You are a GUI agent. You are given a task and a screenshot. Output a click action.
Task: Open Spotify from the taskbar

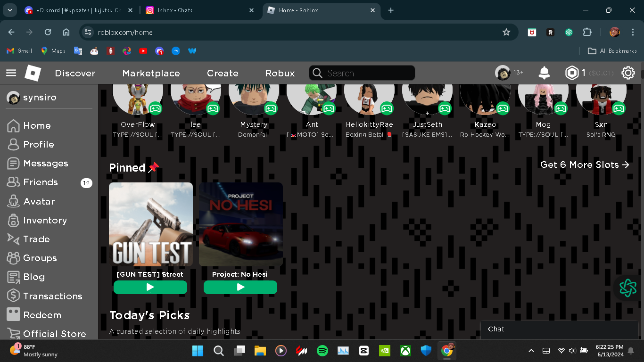[x=322, y=351]
